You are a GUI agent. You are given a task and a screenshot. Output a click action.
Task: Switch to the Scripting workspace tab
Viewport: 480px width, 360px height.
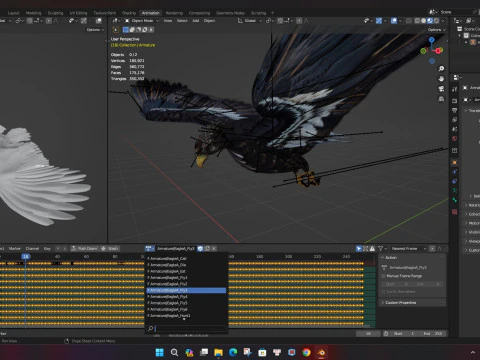[258, 13]
